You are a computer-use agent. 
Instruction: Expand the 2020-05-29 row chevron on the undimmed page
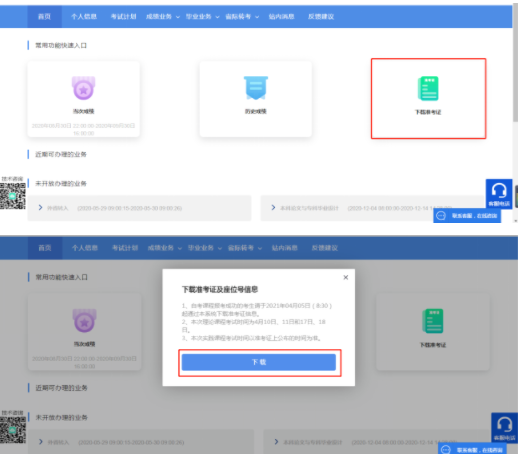tap(40, 208)
